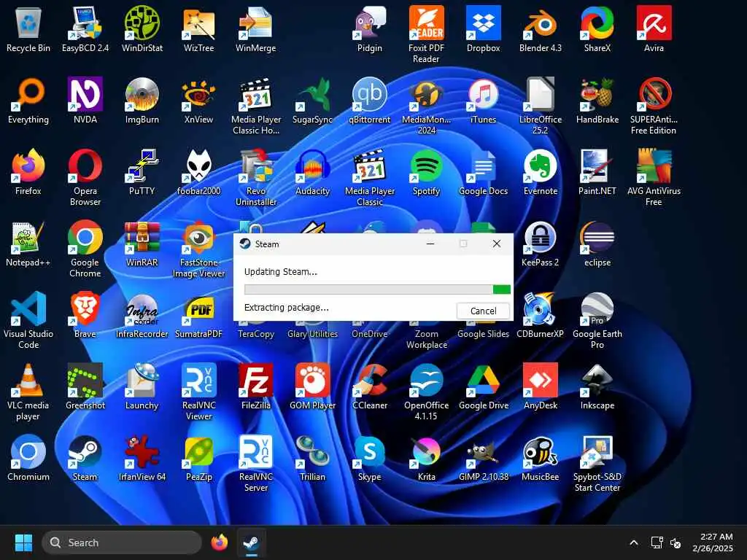Viewport: 747px width, 560px height.
Task: Select the KeePass 2 desktop icon
Action: [x=541, y=244]
